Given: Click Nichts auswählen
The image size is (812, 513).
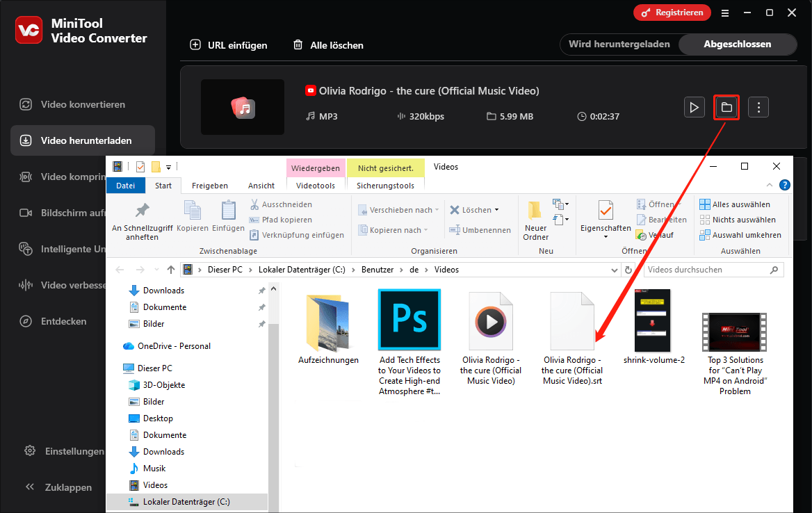Looking at the screenshot, I should [738, 220].
